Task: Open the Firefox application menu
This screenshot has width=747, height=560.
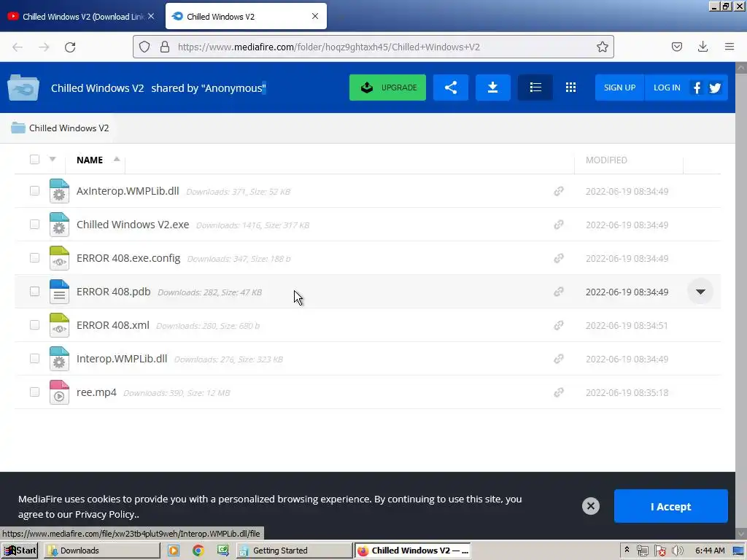Action: pyautogui.click(x=729, y=47)
